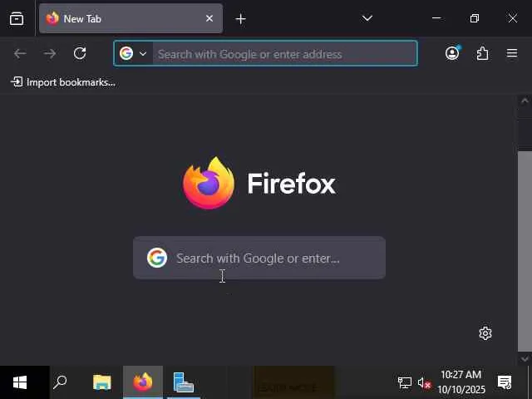532x399 pixels.
Task: Expand the list all tabs chevron
Action: pyautogui.click(x=367, y=18)
